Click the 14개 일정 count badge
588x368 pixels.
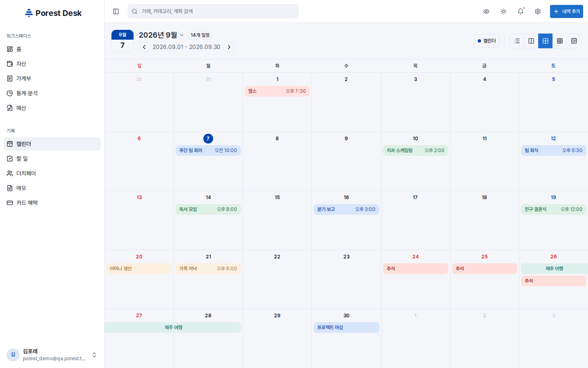[200, 35]
